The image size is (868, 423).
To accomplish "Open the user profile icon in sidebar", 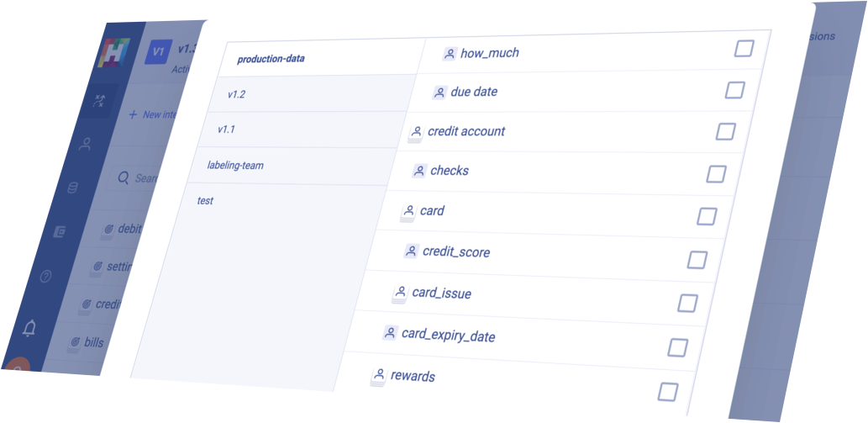I will point(85,145).
